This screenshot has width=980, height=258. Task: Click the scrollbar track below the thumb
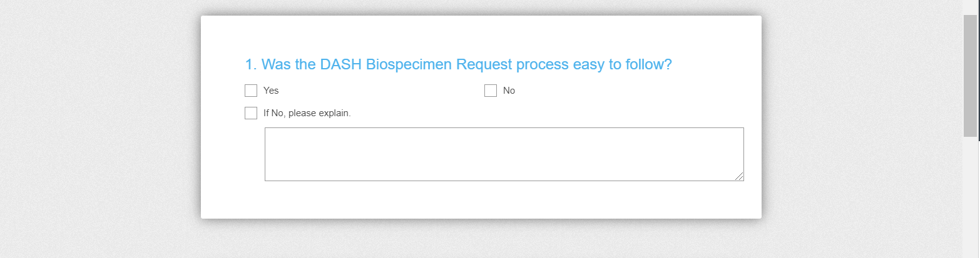pyautogui.click(x=970, y=200)
